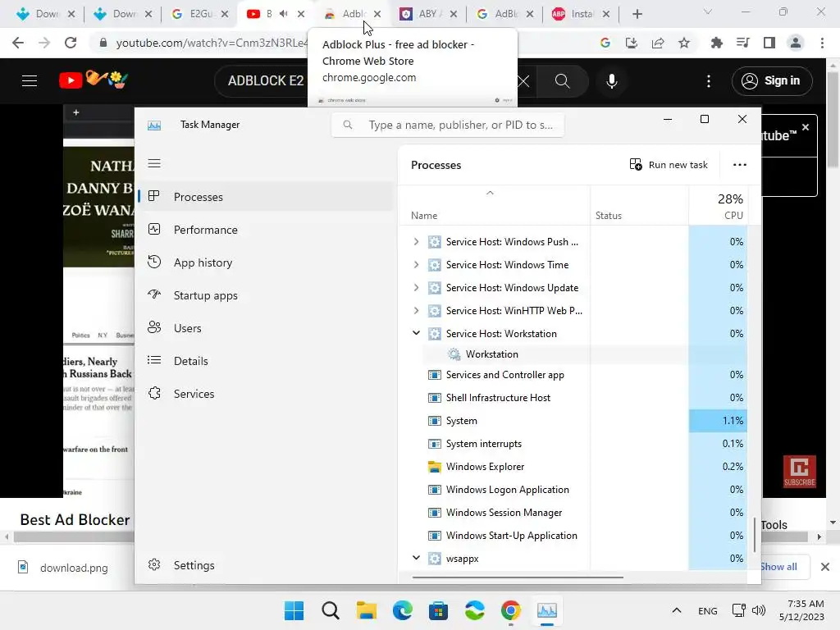Close the Chrome downloads bar
This screenshot has width=840, height=630.
click(825, 567)
